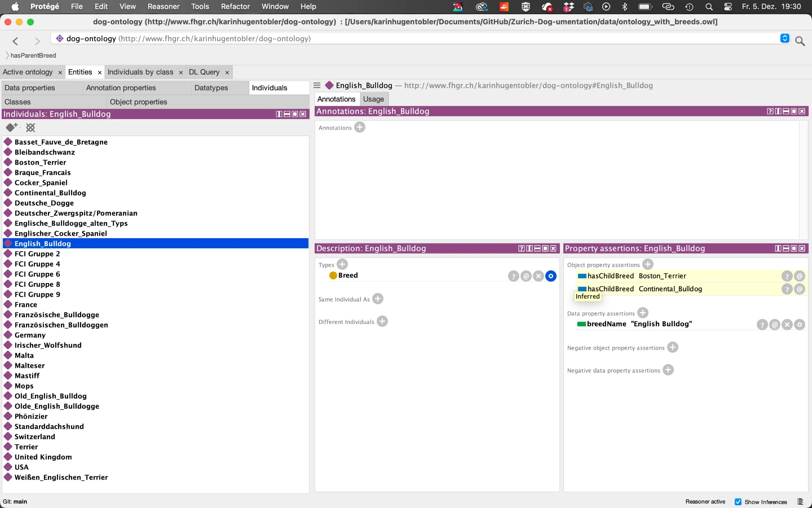812x508 pixels.
Task: Close the Active ontology tab
Action: click(x=60, y=72)
